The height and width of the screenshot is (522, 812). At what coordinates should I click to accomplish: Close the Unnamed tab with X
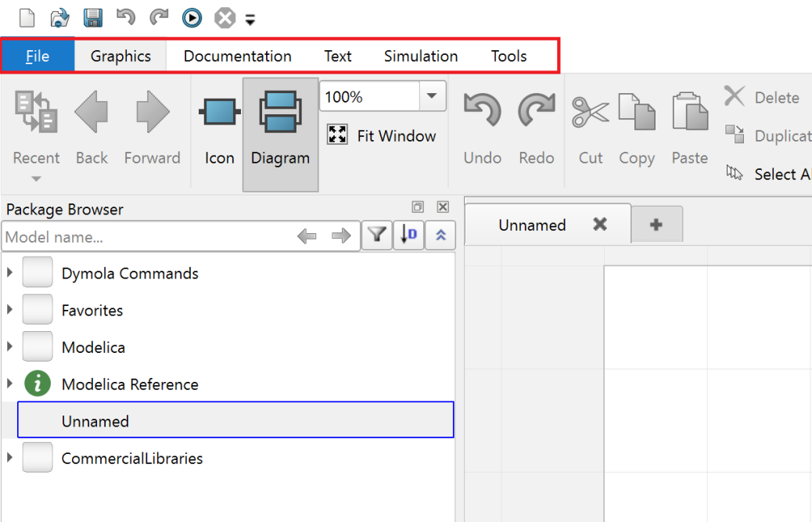[600, 225]
